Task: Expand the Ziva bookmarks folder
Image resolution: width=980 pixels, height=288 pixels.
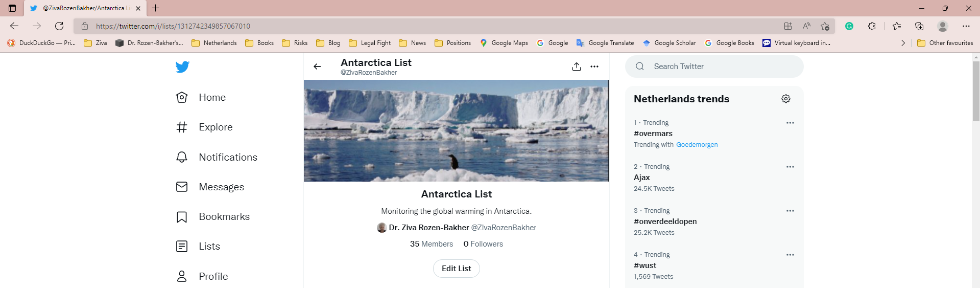Action: [95, 43]
